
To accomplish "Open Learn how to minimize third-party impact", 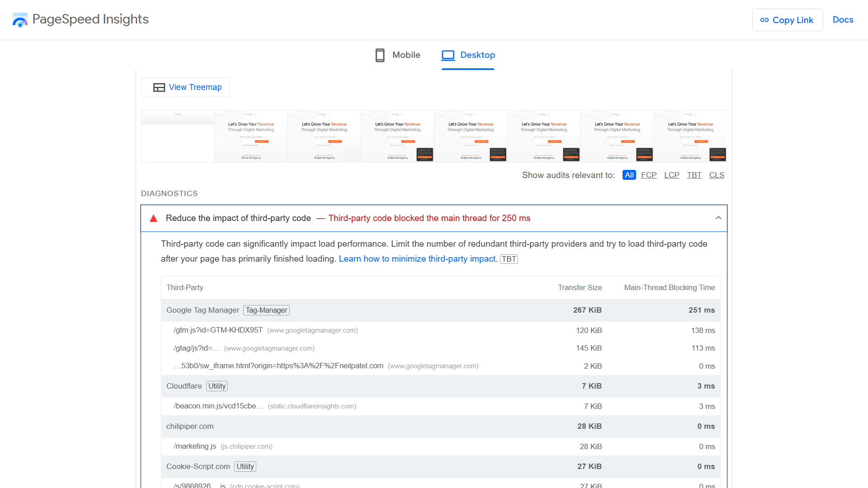I will (417, 259).
